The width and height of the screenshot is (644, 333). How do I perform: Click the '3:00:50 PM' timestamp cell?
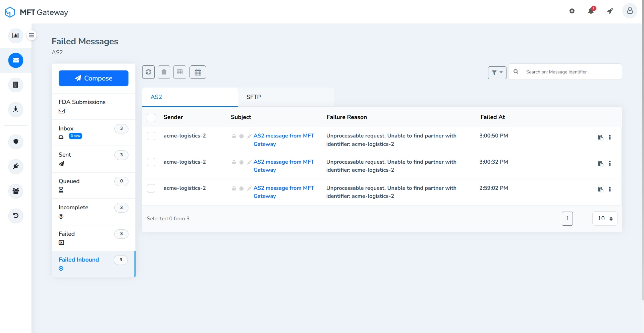[494, 136]
